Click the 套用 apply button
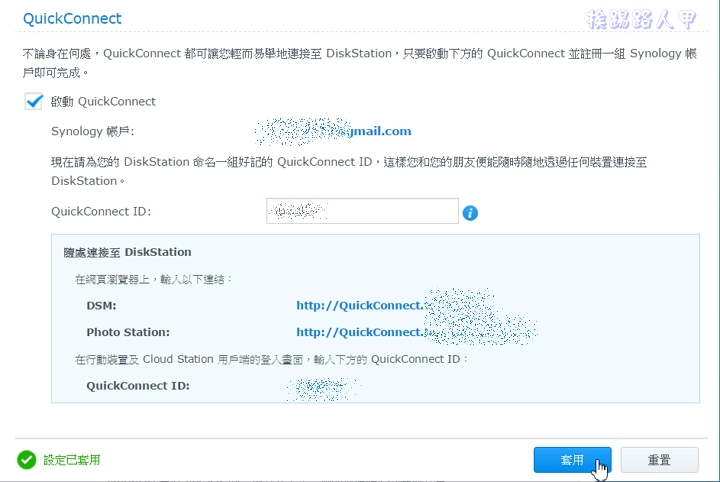 [x=572, y=460]
